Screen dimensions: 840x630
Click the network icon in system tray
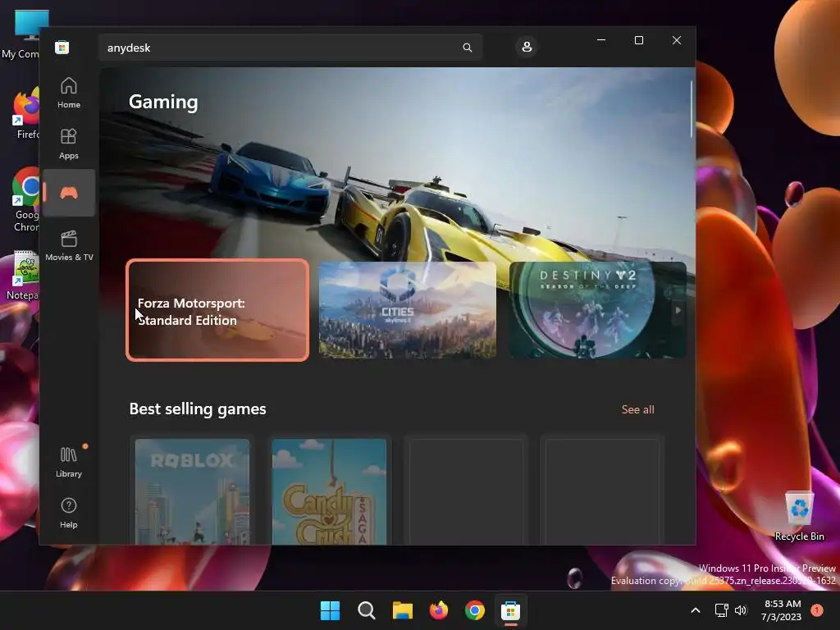tap(722, 610)
